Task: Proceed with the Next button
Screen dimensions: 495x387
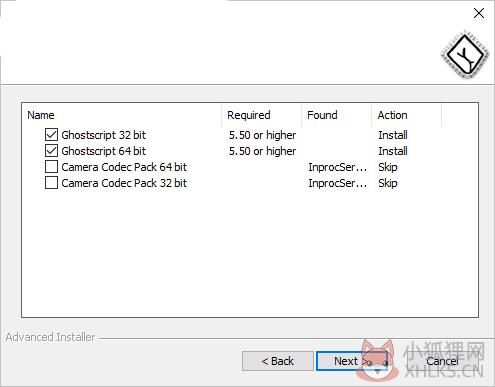Action: point(352,361)
